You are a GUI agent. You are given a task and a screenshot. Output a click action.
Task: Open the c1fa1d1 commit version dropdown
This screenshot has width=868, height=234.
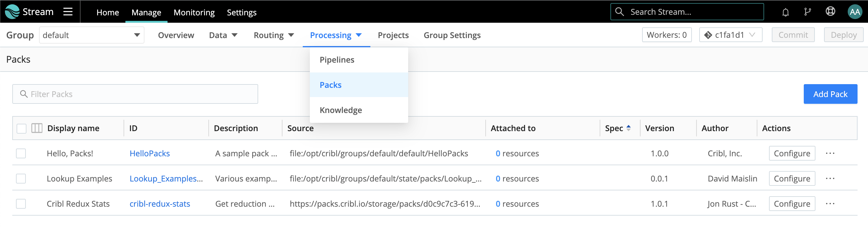point(731,35)
